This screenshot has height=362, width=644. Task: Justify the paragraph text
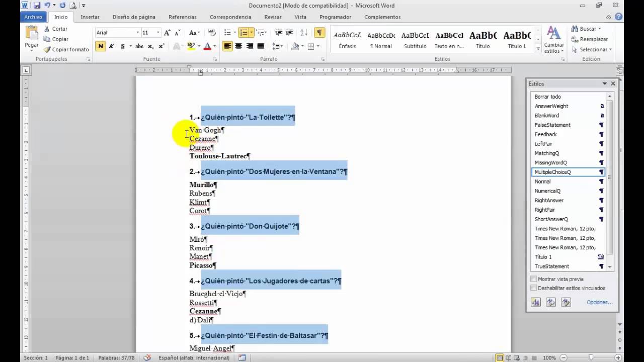[x=261, y=46]
